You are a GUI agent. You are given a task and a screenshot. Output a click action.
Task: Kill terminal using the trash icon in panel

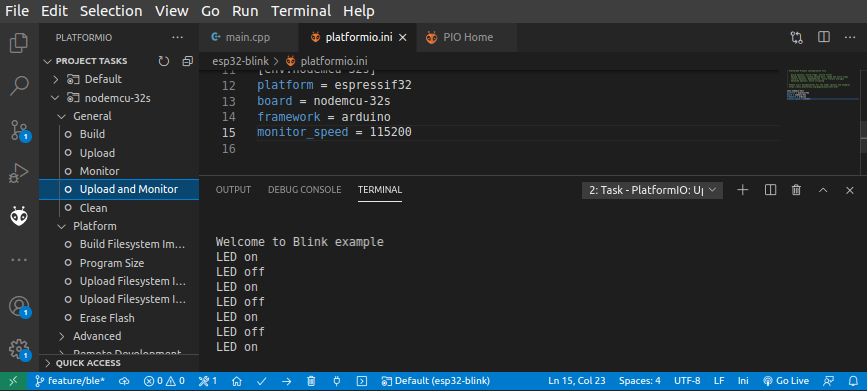pos(796,190)
